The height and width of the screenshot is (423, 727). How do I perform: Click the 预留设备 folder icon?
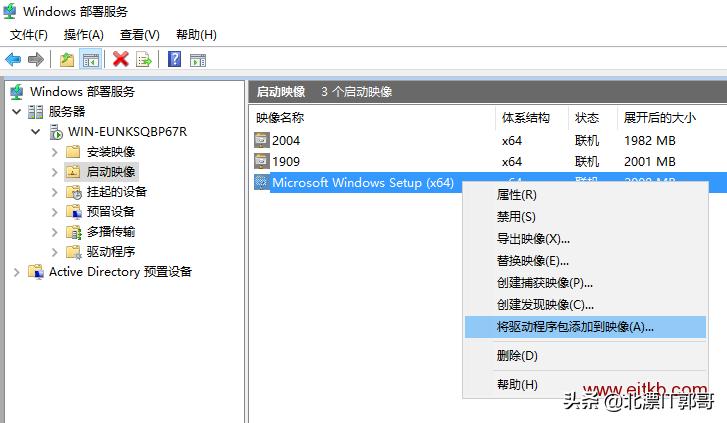74,212
